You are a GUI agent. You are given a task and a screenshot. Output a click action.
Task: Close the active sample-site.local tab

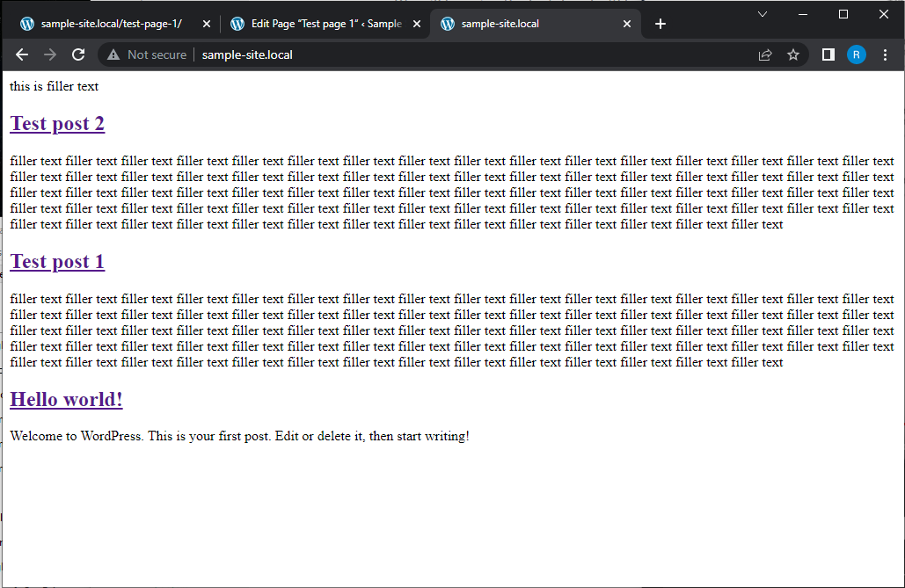point(627,24)
